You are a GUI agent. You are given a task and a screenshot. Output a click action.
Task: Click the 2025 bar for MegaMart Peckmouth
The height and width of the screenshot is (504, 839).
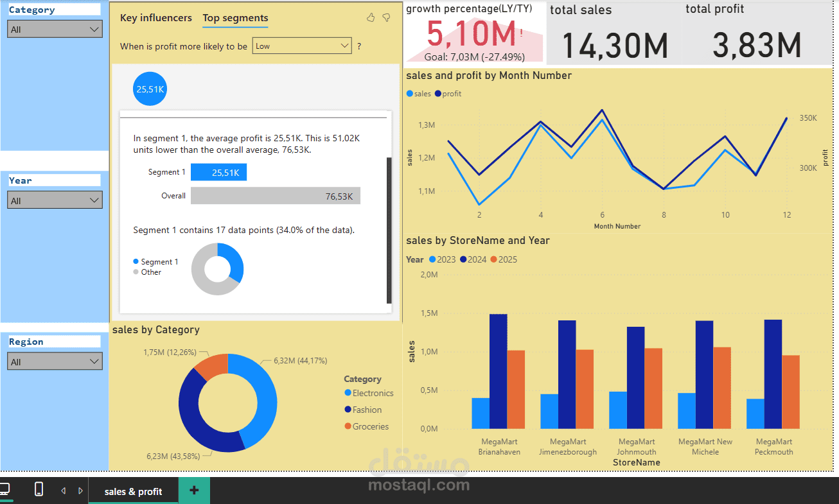tap(791, 392)
